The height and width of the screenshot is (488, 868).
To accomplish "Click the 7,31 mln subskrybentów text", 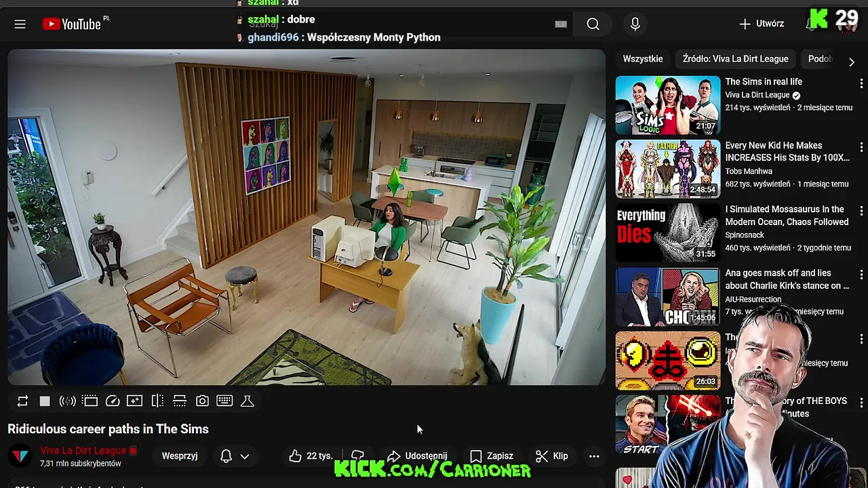I will click(x=81, y=464).
